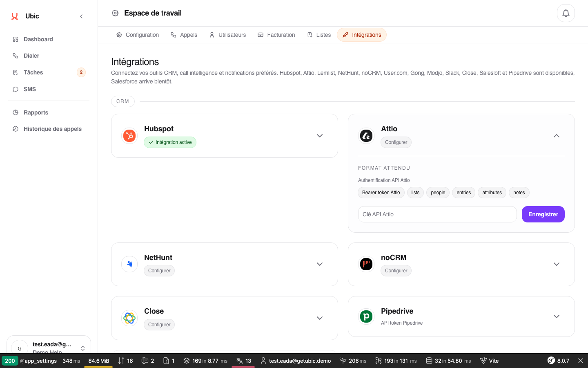The image size is (588, 368).
Task: Click the Attio logo icon
Action: point(366,136)
